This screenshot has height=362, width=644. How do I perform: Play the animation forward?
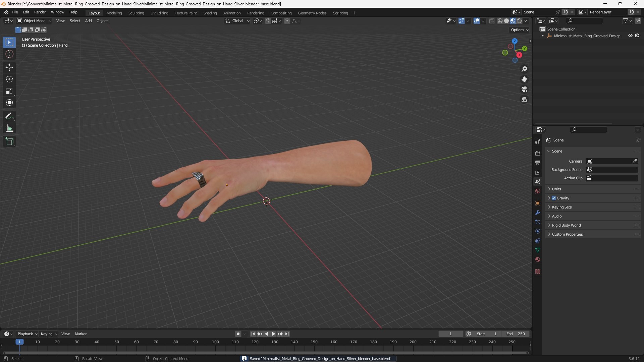[x=273, y=334]
